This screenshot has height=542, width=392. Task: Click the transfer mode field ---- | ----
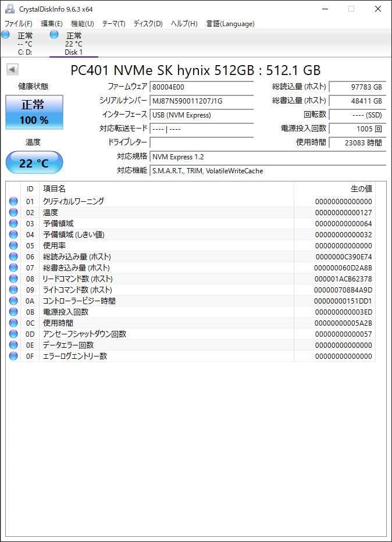202,129
